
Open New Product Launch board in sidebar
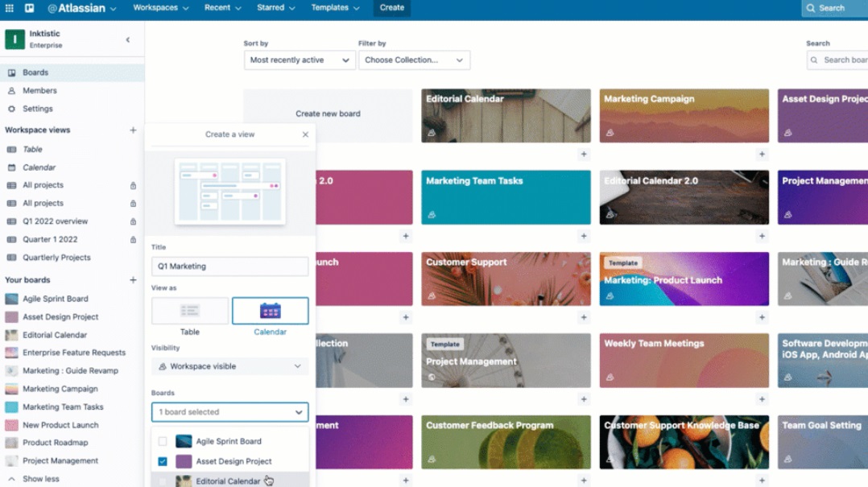[72, 425]
